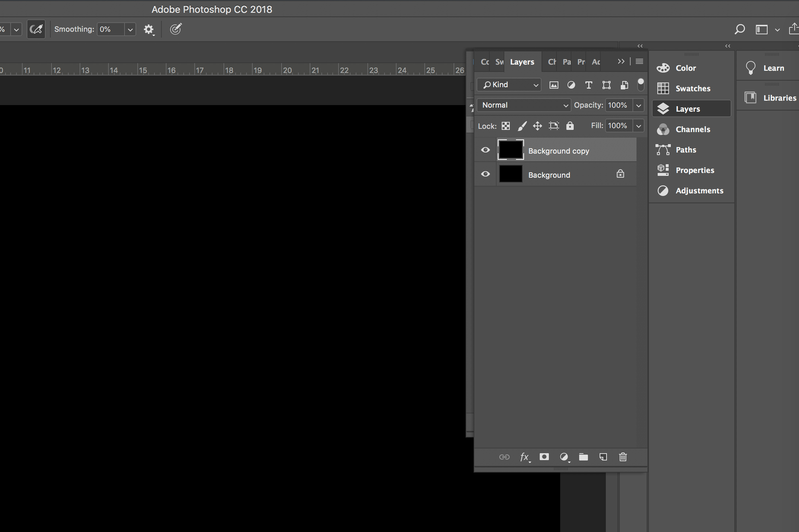
Task: Add a layer mask
Action: pyautogui.click(x=544, y=457)
